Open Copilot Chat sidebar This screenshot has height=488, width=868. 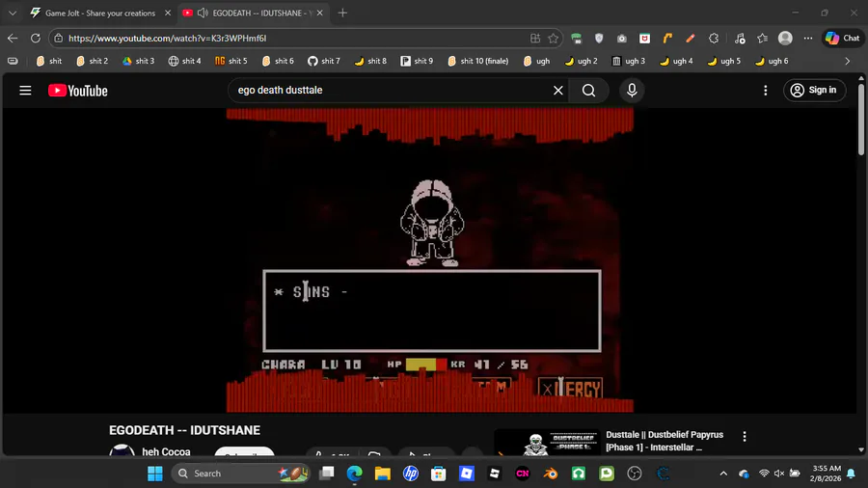tap(843, 39)
